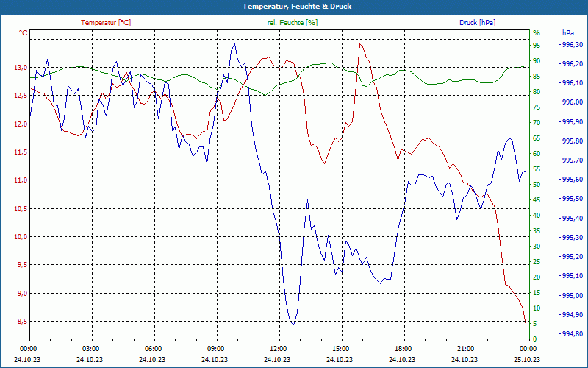Click the 996,00 pressure axis value

coord(573,102)
